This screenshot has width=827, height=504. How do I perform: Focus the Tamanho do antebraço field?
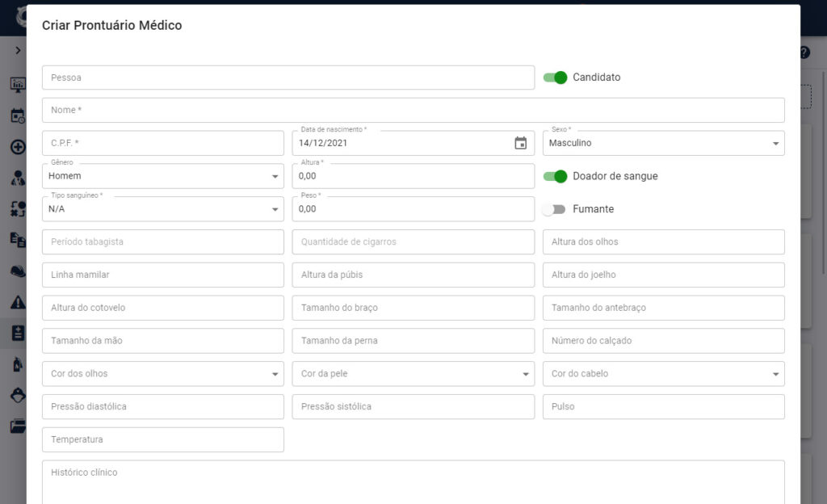(664, 308)
